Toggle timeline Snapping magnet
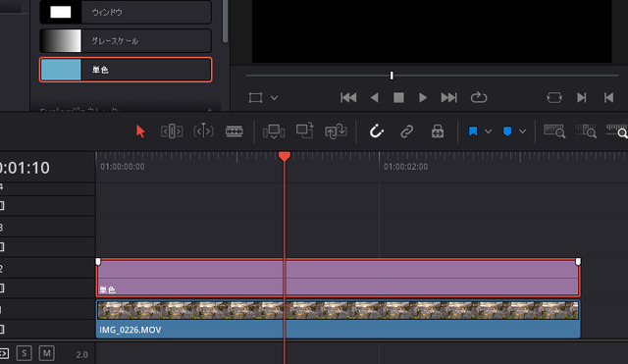628x364 pixels. (377, 130)
